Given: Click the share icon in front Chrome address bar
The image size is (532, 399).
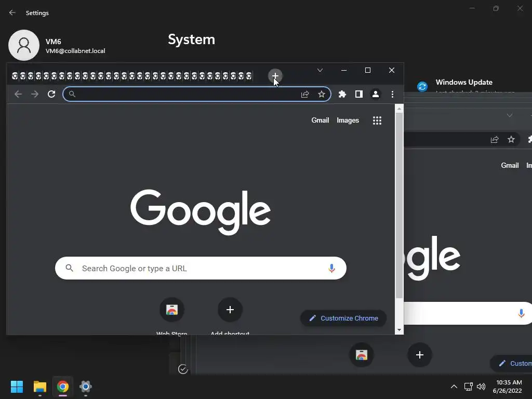Looking at the screenshot, I should coord(305,95).
